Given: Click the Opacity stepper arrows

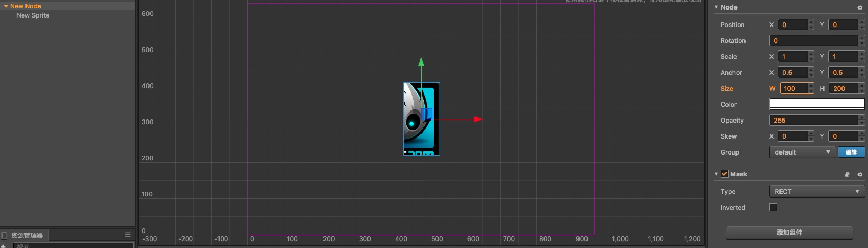Looking at the screenshot, I should pos(862,121).
